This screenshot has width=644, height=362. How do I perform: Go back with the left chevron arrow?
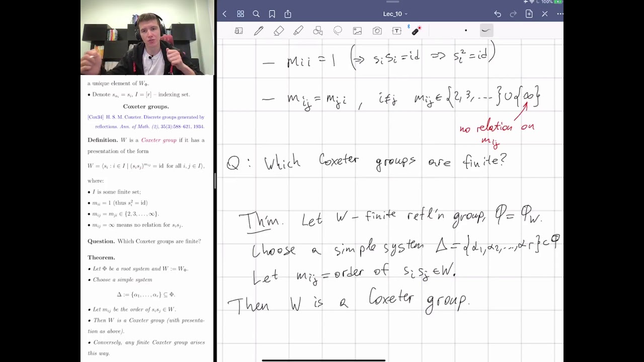224,14
